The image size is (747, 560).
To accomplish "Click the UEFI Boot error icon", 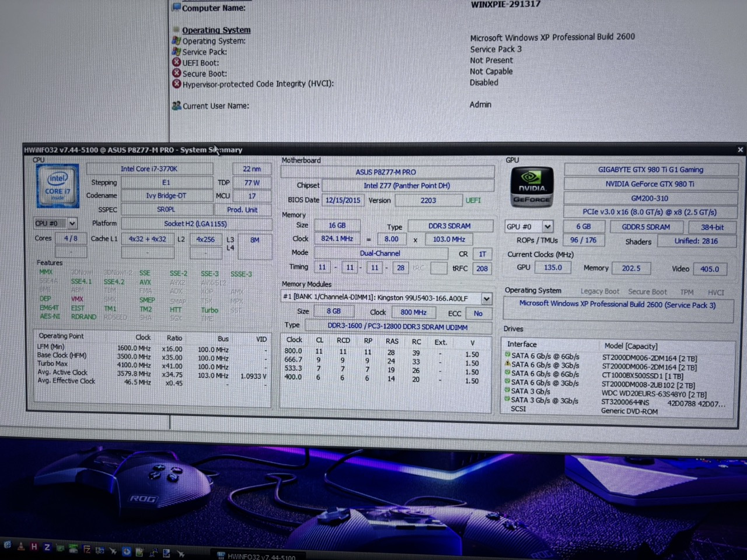I will [176, 62].
